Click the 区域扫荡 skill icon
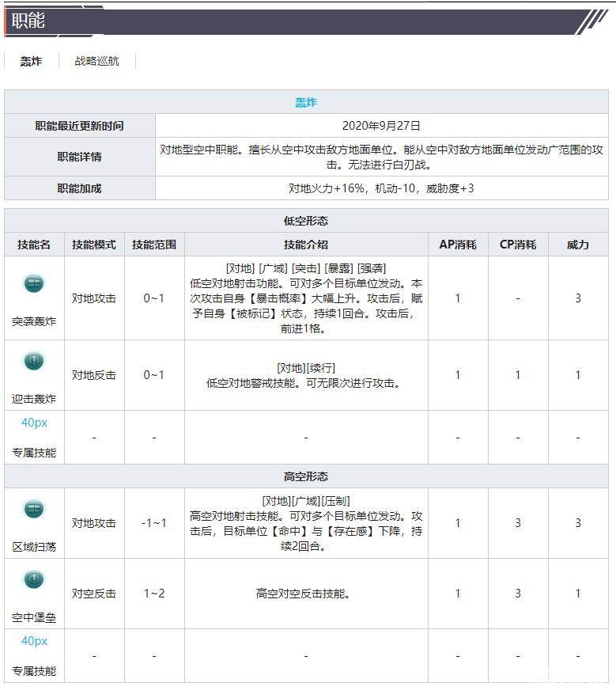This screenshot has width=616, height=698. coord(34,509)
